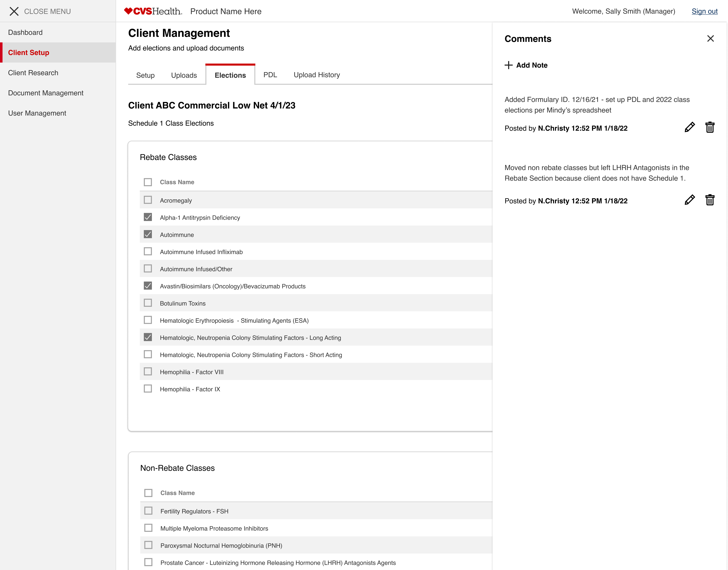Viewport: 728px width, 570px height.
Task: Delete the LHRH Antagonists comment
Action: click(710, 200)
